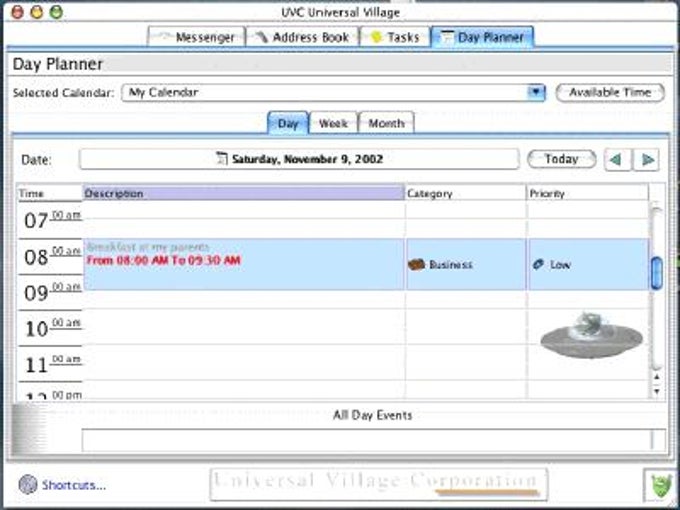The image size is (680, 510).
Task: Click the Today button
Action: coord(562,159)
